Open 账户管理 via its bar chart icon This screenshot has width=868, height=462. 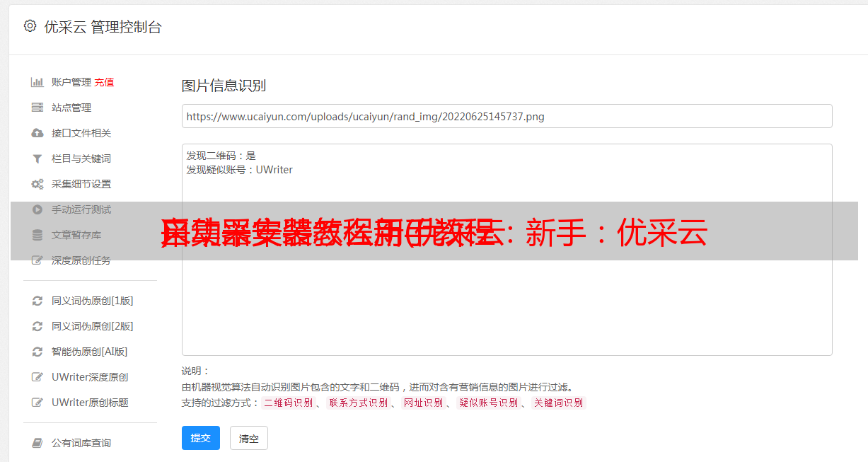click(x=37, y=82)
